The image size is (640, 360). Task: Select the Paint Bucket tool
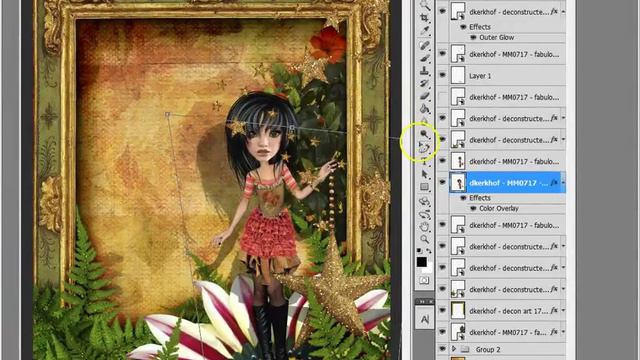point(424,109)
